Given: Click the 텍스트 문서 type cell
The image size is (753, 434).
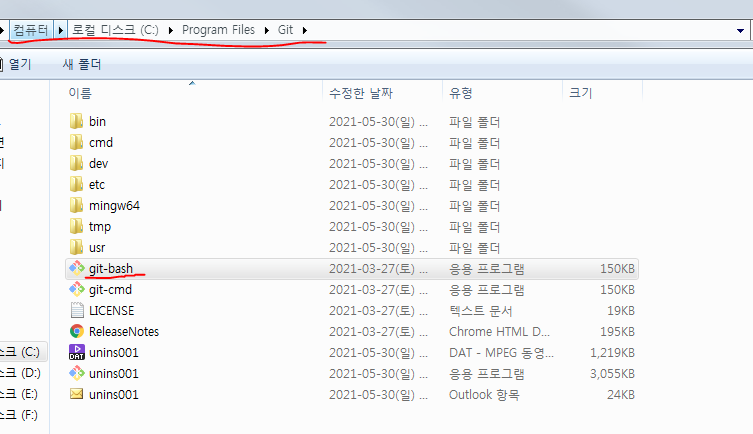Looking at the screenshot, I should coord(481,311).
